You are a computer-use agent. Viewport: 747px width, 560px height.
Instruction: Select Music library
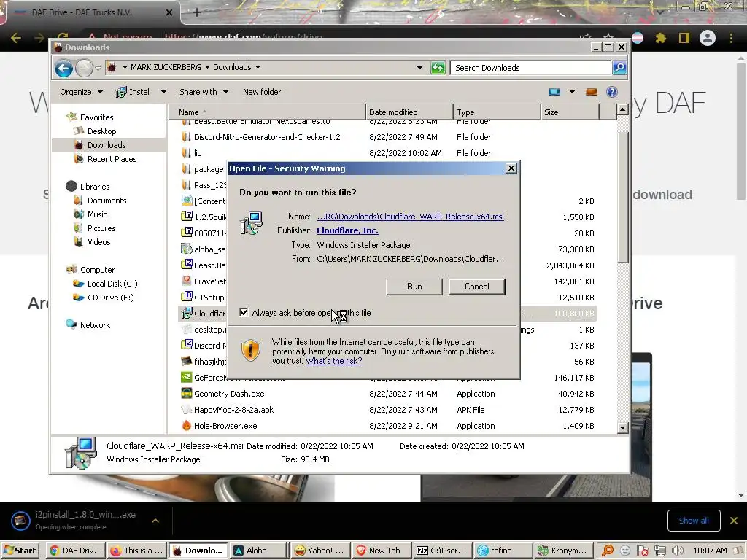pyautogui.click(x=97, y=214)
